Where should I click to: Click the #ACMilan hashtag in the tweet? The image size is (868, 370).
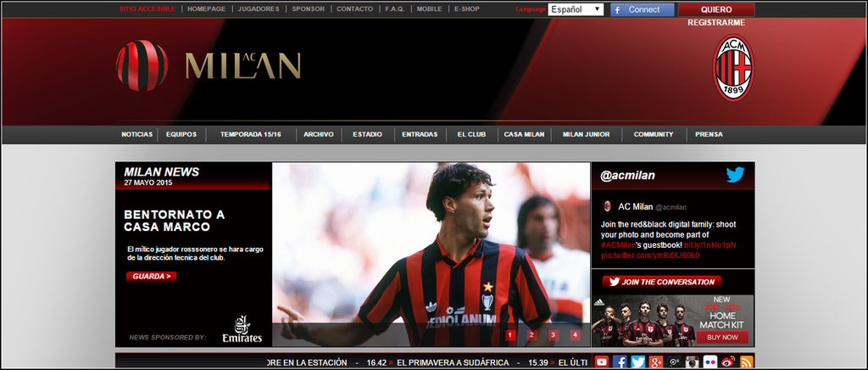coord(618,244)
